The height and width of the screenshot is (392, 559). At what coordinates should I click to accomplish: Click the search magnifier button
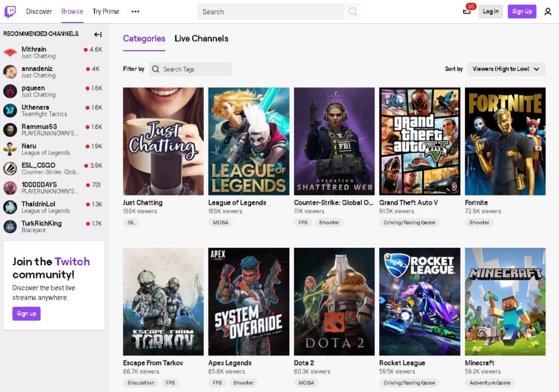353,11
